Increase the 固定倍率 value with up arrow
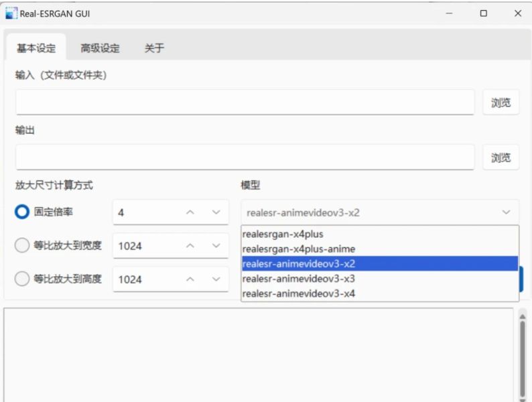This screenshot has width=532, height=402. click(190, 212)
